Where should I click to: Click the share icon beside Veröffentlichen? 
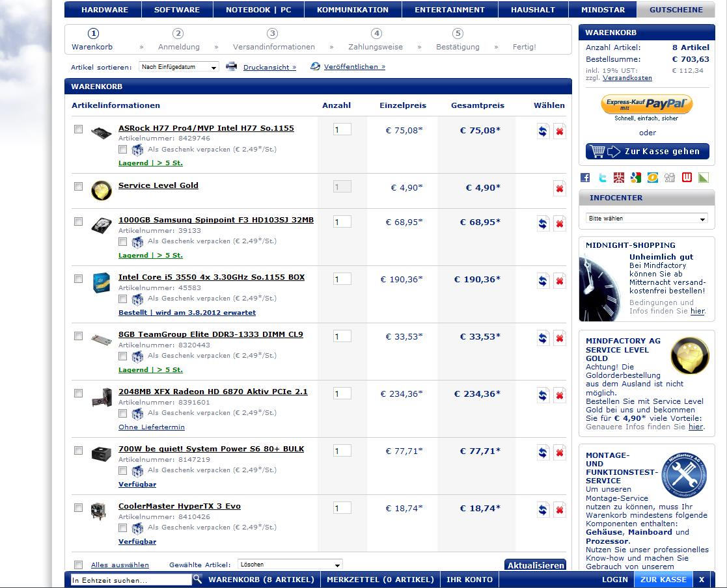tap(315, 66)
